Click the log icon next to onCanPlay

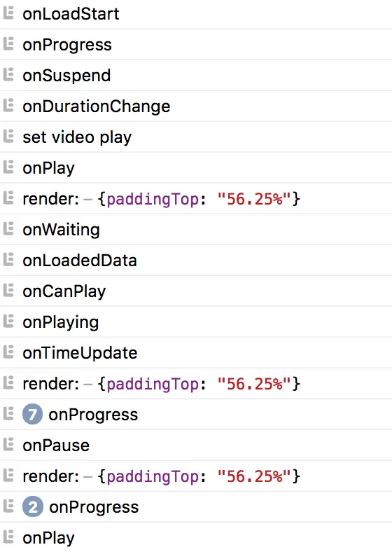(8, 291)
